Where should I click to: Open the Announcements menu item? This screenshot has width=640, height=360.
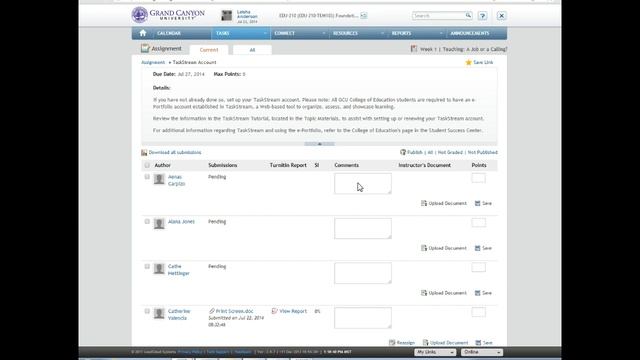(469, 33)
